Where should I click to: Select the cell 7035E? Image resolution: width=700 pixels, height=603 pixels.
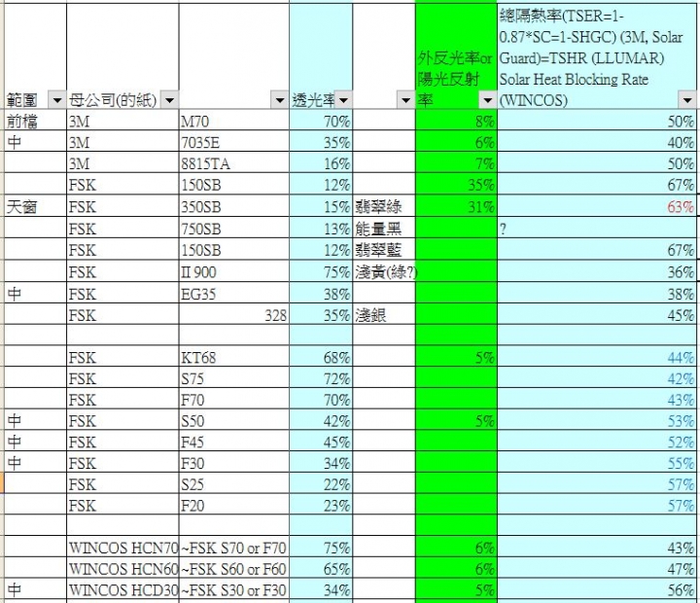[x=234, y=141]
